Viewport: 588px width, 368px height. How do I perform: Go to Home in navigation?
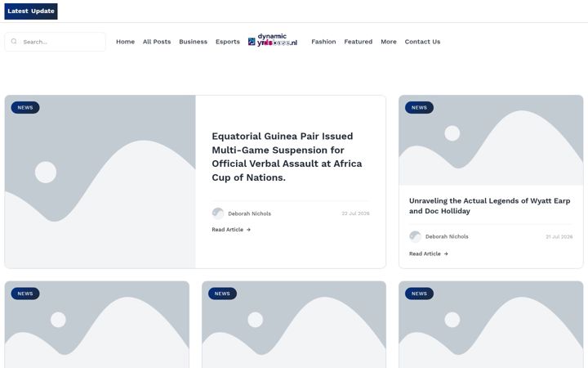[x=125, y=42]
